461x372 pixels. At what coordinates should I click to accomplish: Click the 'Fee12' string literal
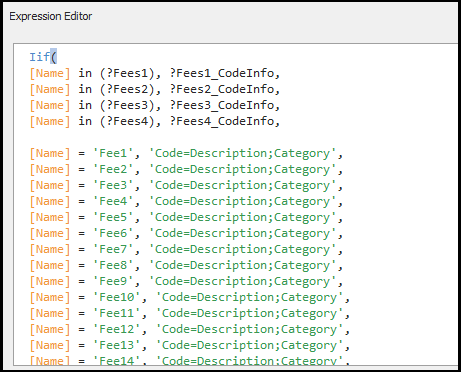(x=117, y=329)
